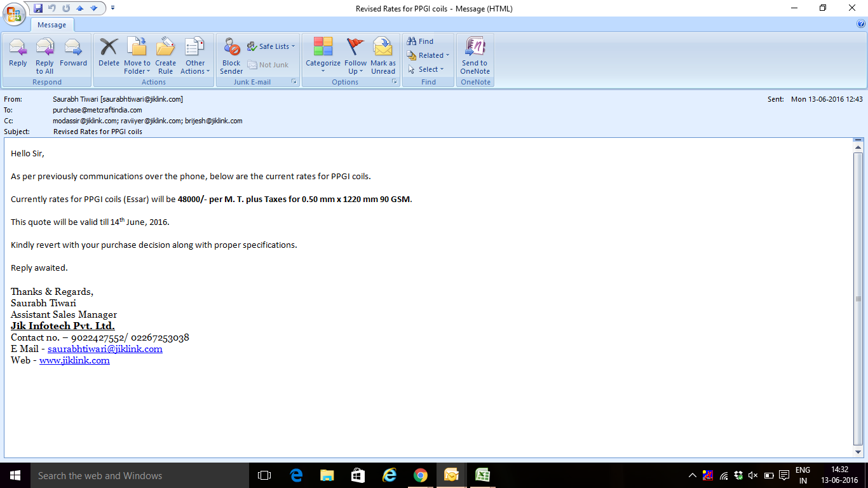Open the saurabhtiwari@jiklink.com email link
This screenshot has width=868, height=488.
click(x=105, y=349)
